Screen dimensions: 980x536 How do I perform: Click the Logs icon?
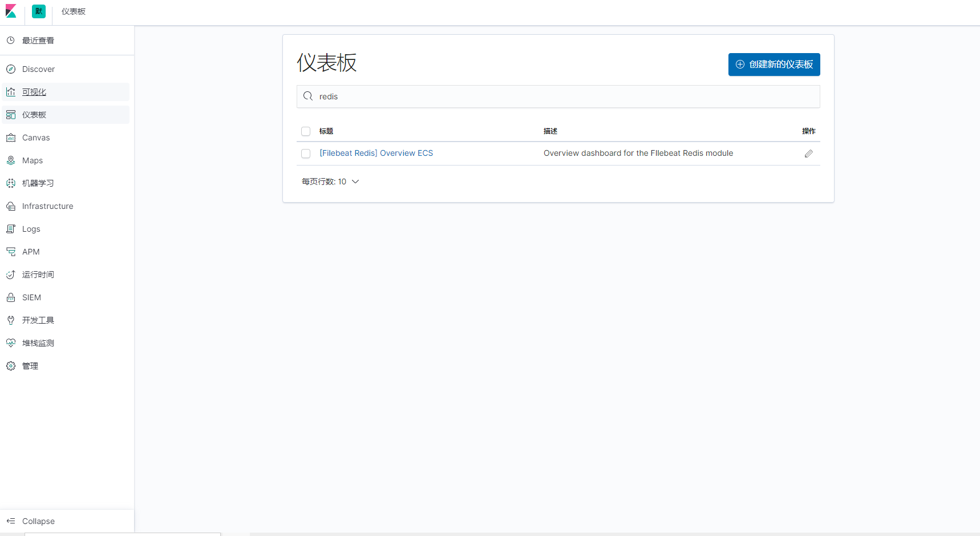(11, 229)
